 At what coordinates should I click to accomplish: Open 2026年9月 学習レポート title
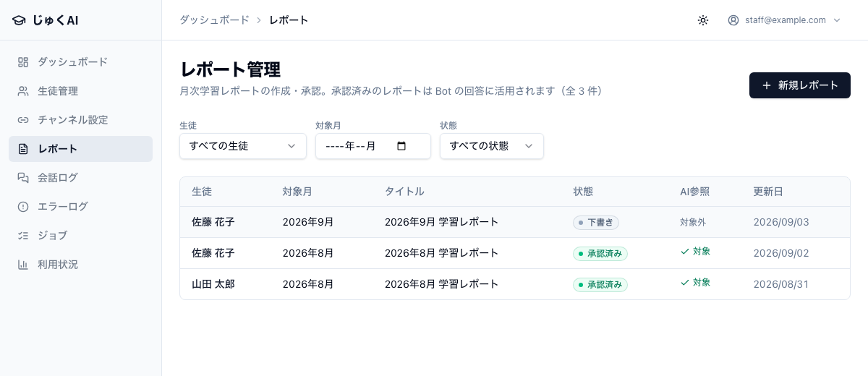click(441, 222)
